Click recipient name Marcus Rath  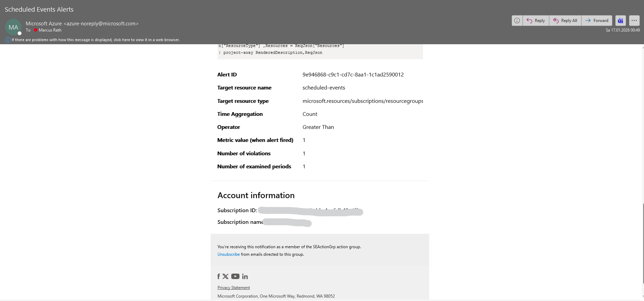coord(50,30)
